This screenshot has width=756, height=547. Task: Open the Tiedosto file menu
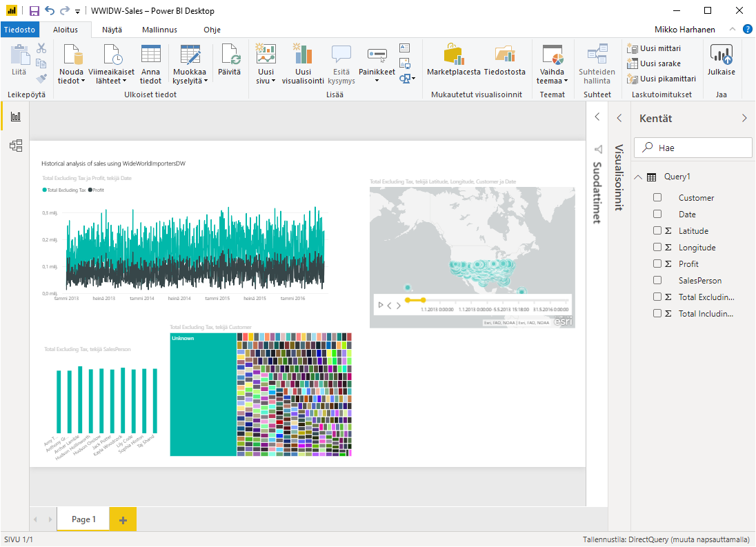(20, 30)
